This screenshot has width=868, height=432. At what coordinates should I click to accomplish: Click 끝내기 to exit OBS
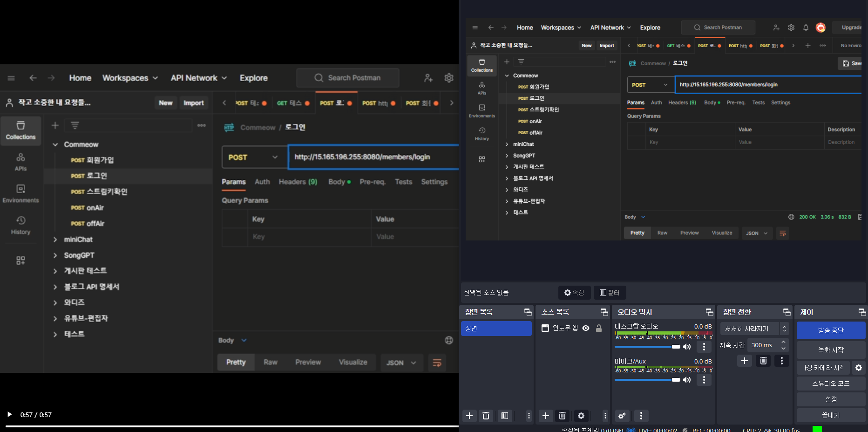click(831, 415)
